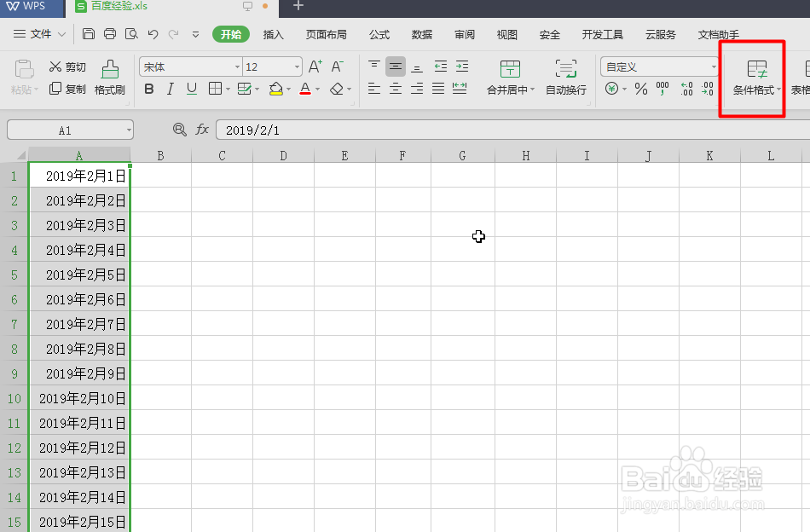Viewport: 810px width, 532px height.
Task: Toggle Italic formatting
Action: pyautogui.click(x=170, y=89)
